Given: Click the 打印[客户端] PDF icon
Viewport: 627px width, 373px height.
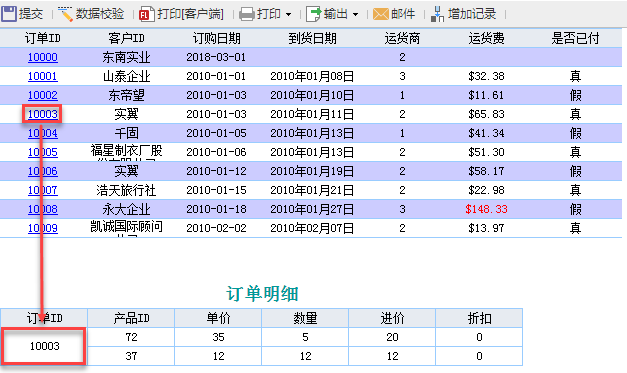Looking at the screenshot, I should (146, 14).
